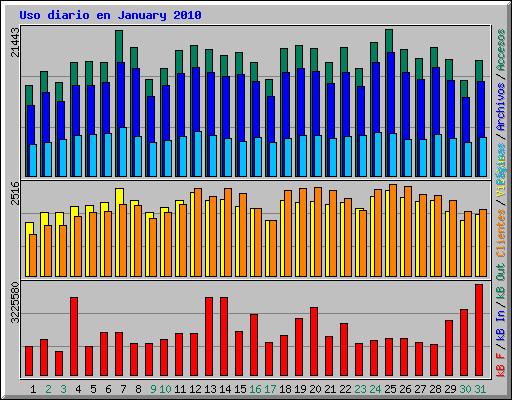Image resolution: width=512 pixels, height=400 pixels.
Task: Select the 'Archivos' legend label
Action: [501, 107]
